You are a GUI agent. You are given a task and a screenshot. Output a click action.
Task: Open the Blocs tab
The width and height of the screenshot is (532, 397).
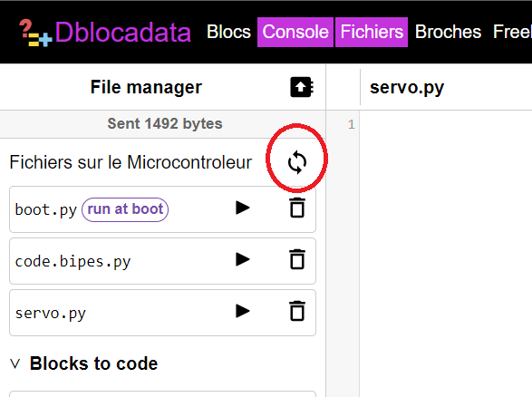pos(228,32)
